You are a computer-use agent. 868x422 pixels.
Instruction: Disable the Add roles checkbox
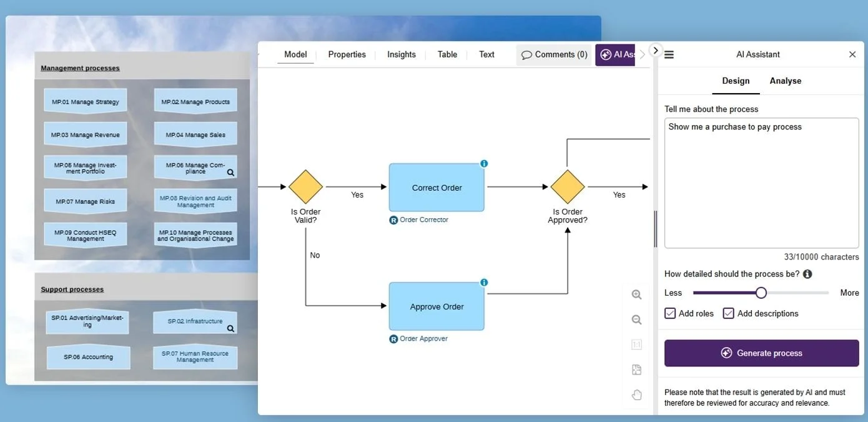click(670, 313)
